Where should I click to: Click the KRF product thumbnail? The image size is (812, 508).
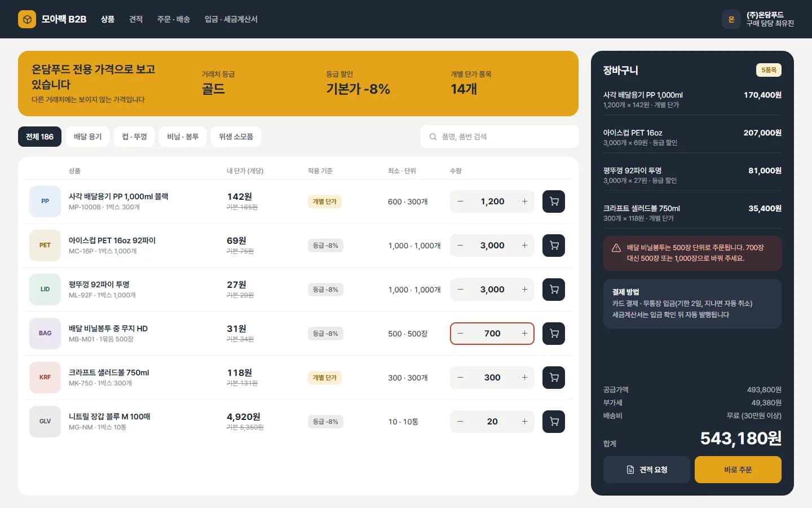(45, 378)
